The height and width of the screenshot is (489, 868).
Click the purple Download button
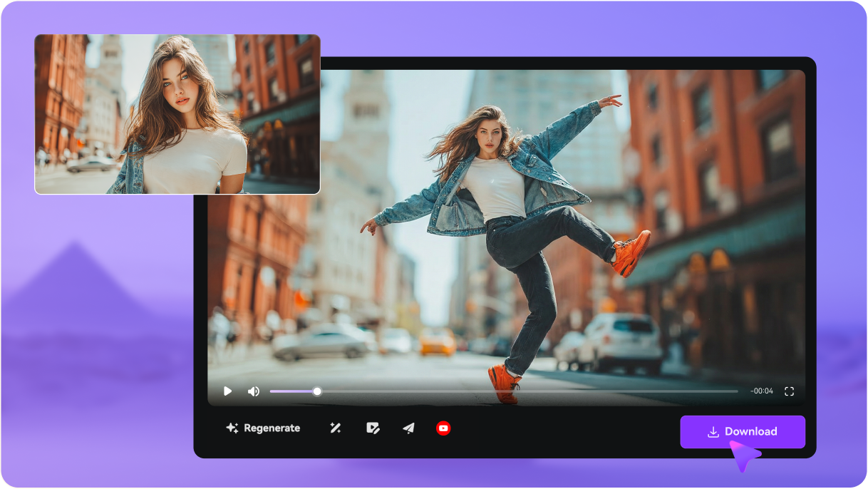pyautogui.click(x=743, y=432)
